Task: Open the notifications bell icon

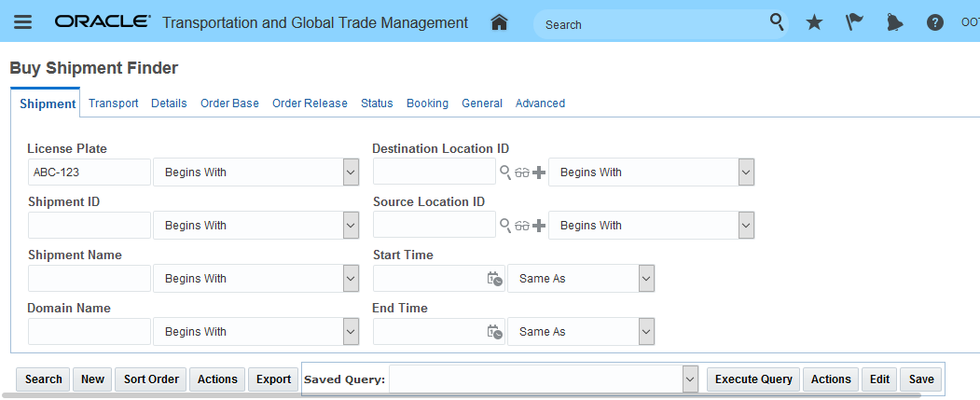Action: pyautogui.click(x=894, y=22)
